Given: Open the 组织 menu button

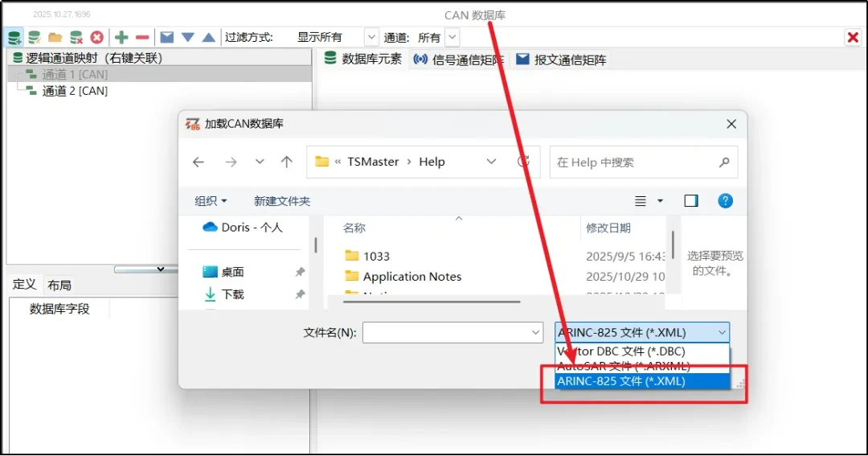Looking at the screenshot, I should click(211, 201).
